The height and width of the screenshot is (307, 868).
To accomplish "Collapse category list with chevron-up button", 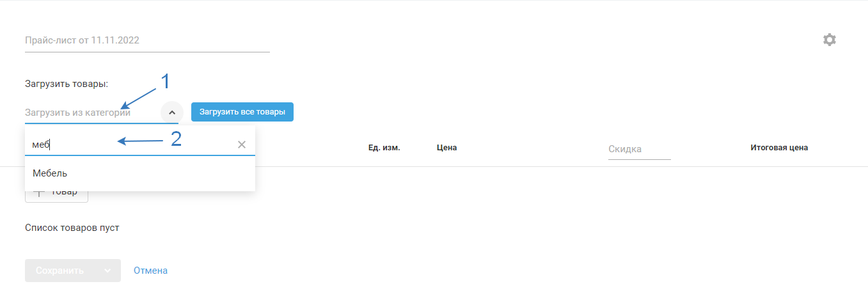I will tap(171, 112).
